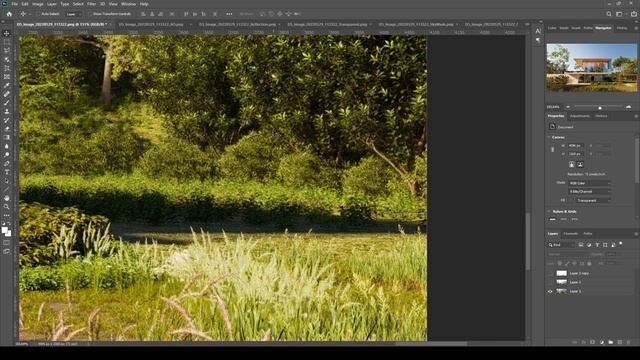Toggle Quick Mask mode in toolbar
The height and width of the screenshot is (360, 640).
pyautogui.click(x=7, y=243)
